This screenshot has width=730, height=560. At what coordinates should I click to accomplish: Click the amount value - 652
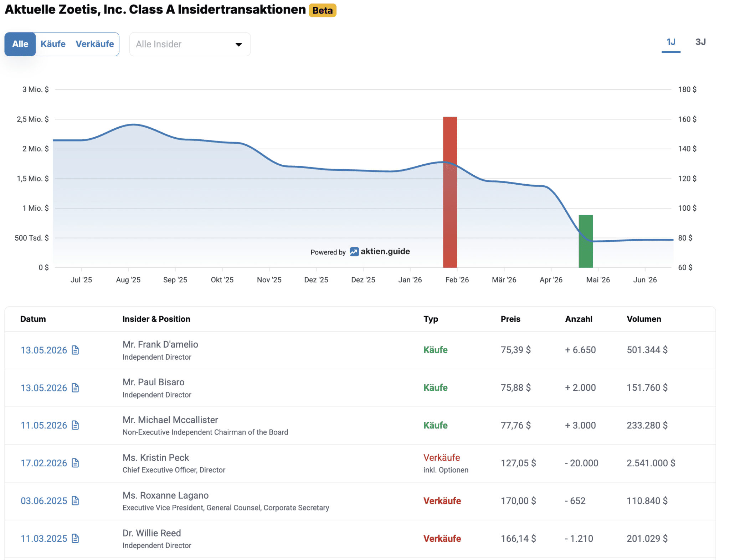pos(575,501)
